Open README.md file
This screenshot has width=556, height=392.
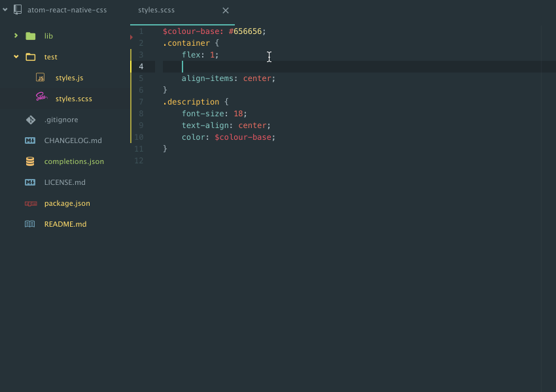coord(65,224)
